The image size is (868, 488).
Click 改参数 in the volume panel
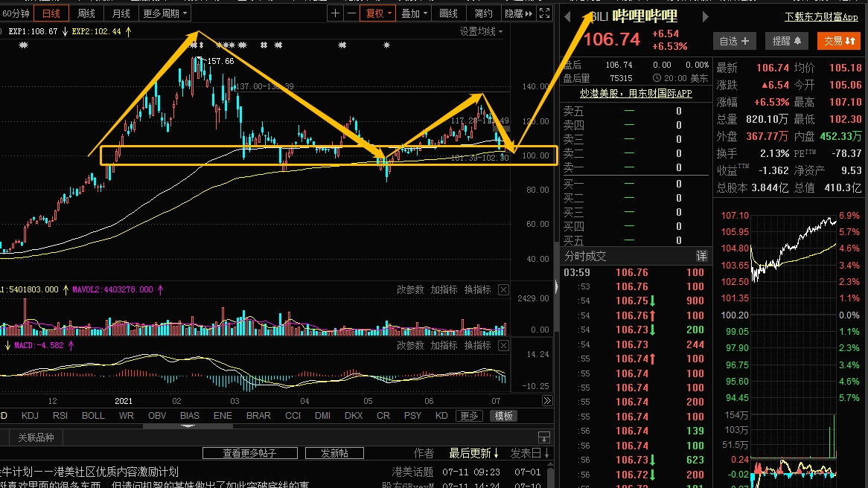[410, 289]
